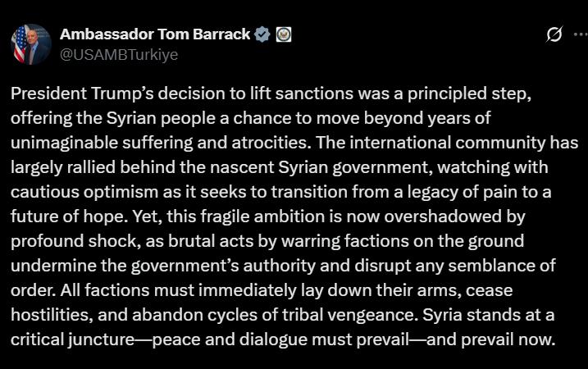This screenshot has width=588, height=369.
Task: Click the display name Ambassador Tom Barrack
Action: [155, 34]
